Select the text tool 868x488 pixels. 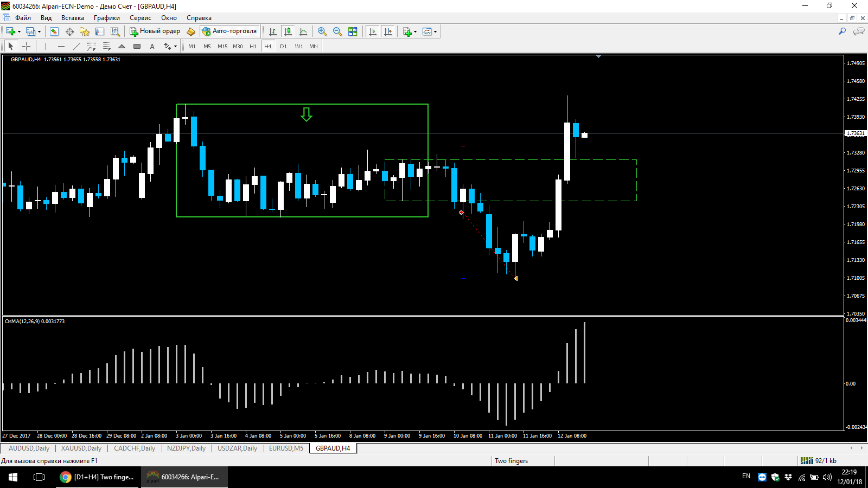tap(152, 46)
